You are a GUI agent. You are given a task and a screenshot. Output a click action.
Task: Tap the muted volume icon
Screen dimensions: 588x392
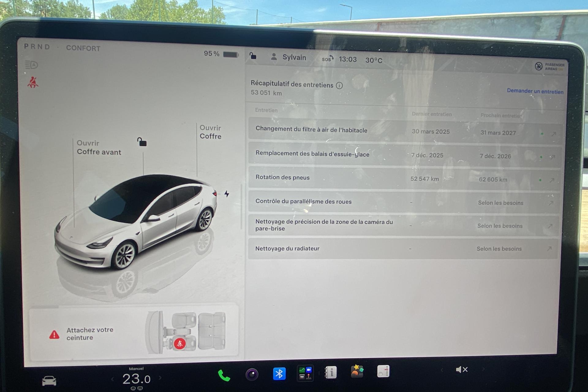pyautogui.click(x=462, y=370)
